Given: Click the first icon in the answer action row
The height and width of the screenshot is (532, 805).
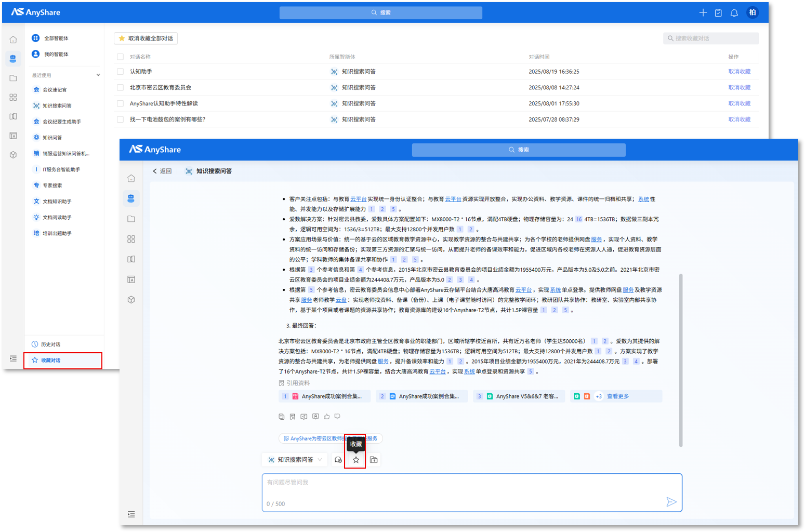Looking at the screenshot, I should coord(282,417).
